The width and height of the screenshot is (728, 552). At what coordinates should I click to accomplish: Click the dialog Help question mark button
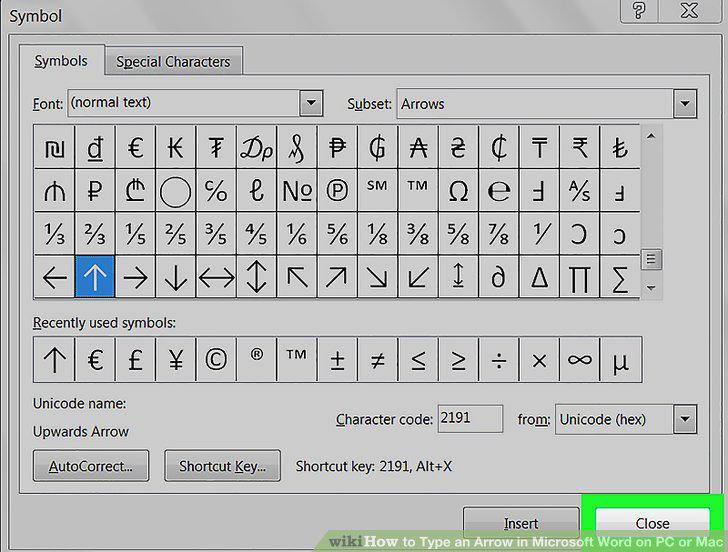pos(639,11)
